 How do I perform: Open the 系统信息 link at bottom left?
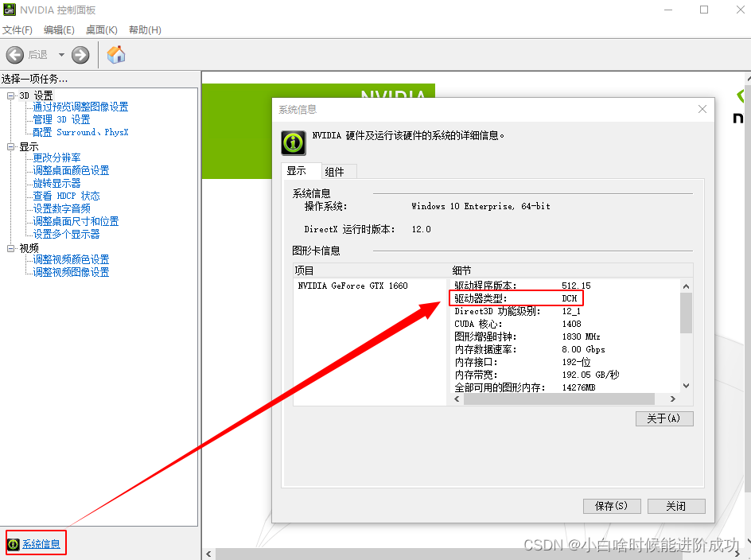click(x=41, y=544)
